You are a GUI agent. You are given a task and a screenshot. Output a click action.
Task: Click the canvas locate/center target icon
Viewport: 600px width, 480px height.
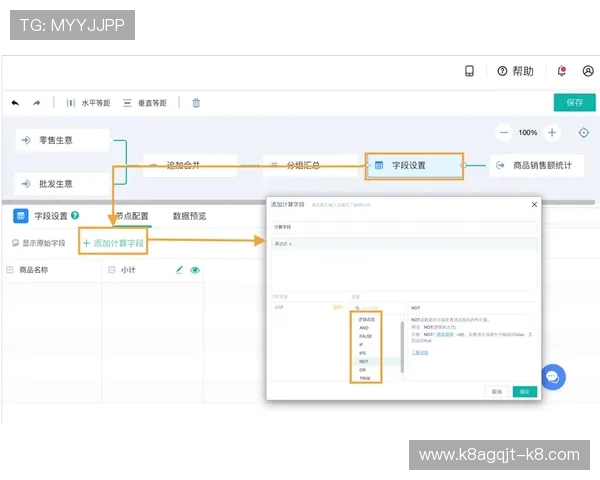(584, 133)
